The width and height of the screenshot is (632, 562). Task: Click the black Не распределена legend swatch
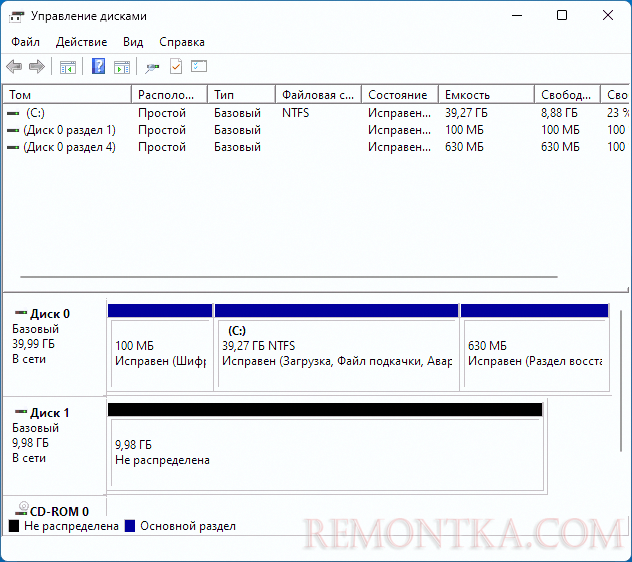tap(14, 526)
